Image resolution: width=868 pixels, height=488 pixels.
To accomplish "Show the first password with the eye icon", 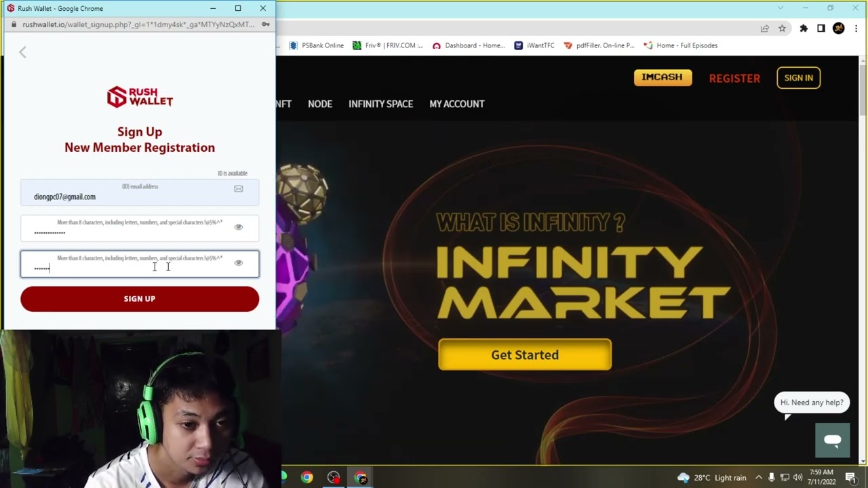I will (239, 227).
